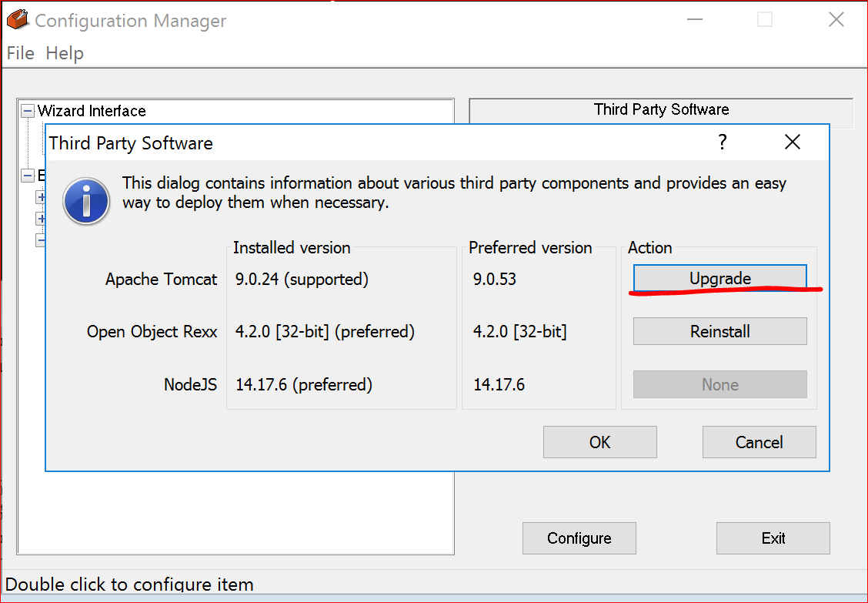The image size is (868, 603).
Task: Collapse the Wizard Interface tree node
Action: [x=28, y=111]
